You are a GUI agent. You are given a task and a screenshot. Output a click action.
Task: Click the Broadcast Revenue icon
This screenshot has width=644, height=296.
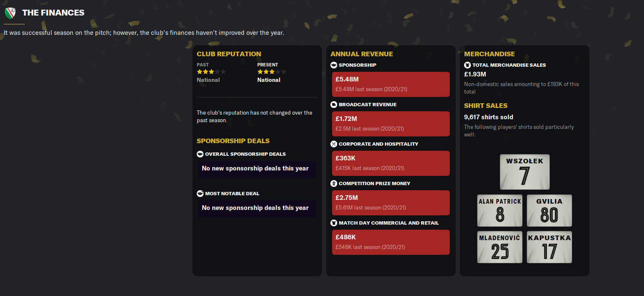pyautogui.click(x=334, y=105)
